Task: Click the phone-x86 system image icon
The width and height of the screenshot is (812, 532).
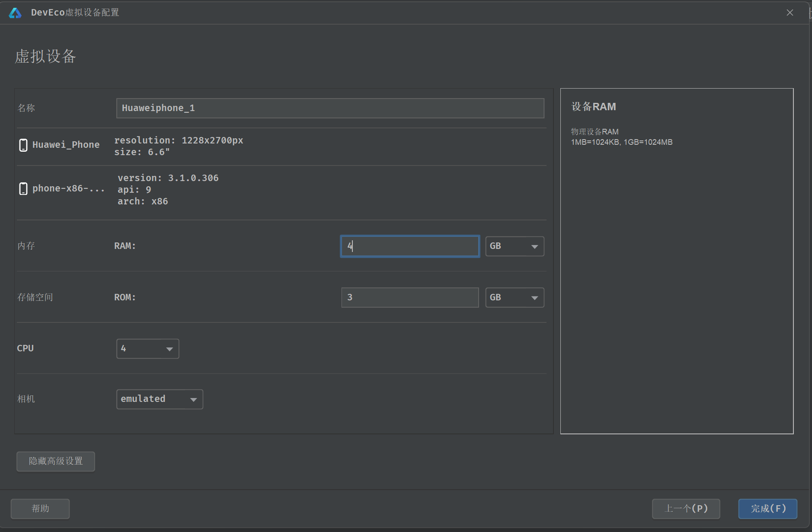Action: coord(23,189)
